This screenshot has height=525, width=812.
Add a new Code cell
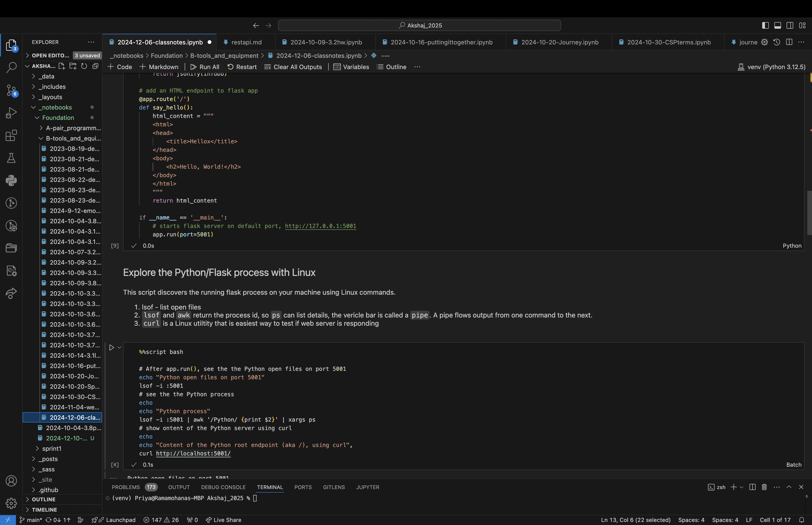click(120, 67)
